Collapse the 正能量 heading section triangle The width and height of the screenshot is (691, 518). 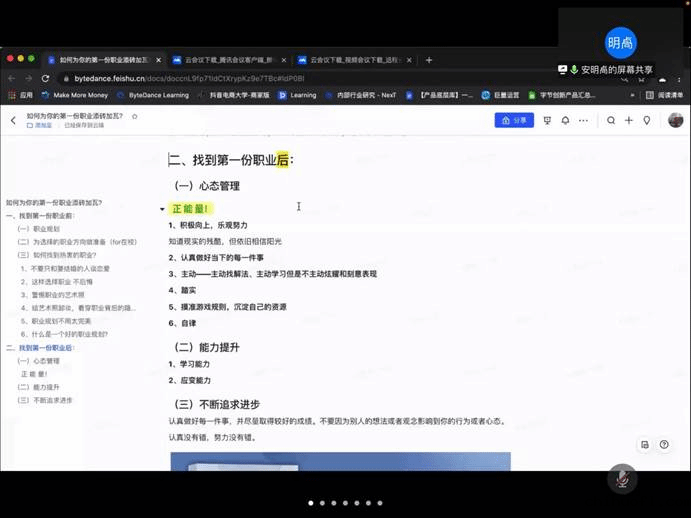[162, 209]
